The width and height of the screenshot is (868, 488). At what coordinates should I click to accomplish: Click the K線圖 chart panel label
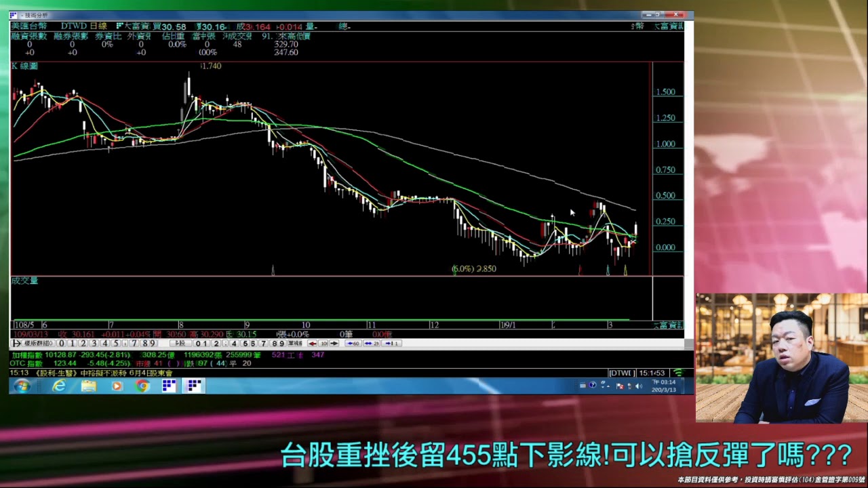click(24, 66)
